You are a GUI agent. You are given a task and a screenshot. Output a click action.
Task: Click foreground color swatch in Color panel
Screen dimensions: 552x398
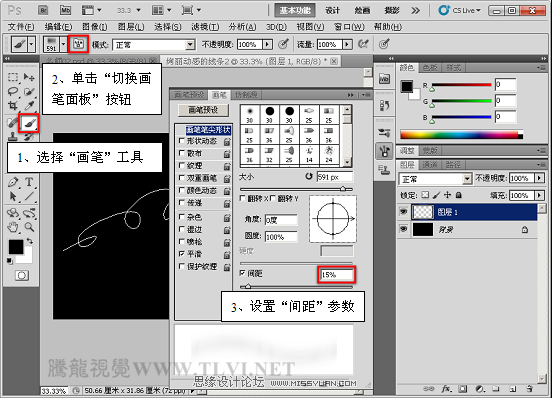[407, 86]
